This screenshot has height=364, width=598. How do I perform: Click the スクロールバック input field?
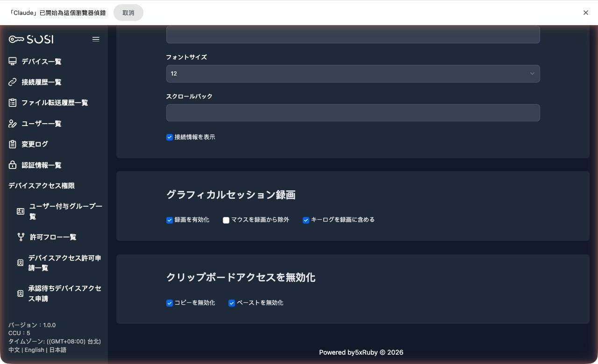(353, 112)
